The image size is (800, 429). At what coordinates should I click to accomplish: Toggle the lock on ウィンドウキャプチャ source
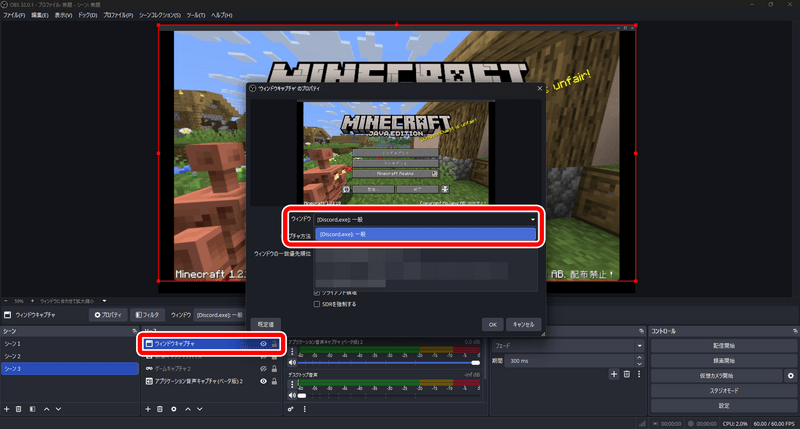coord(274,344)
